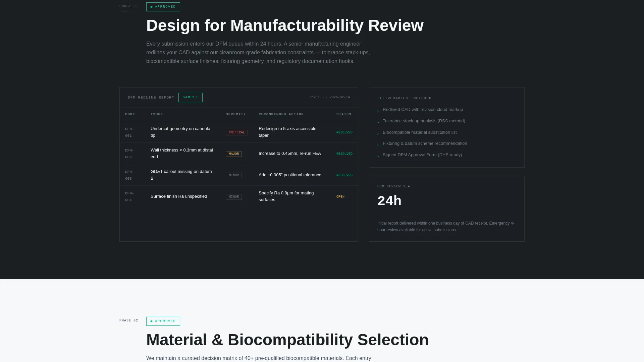The image size is (644, 362).
Task: Click the MINOR badge in DFM-003 row
Action: 234,175
